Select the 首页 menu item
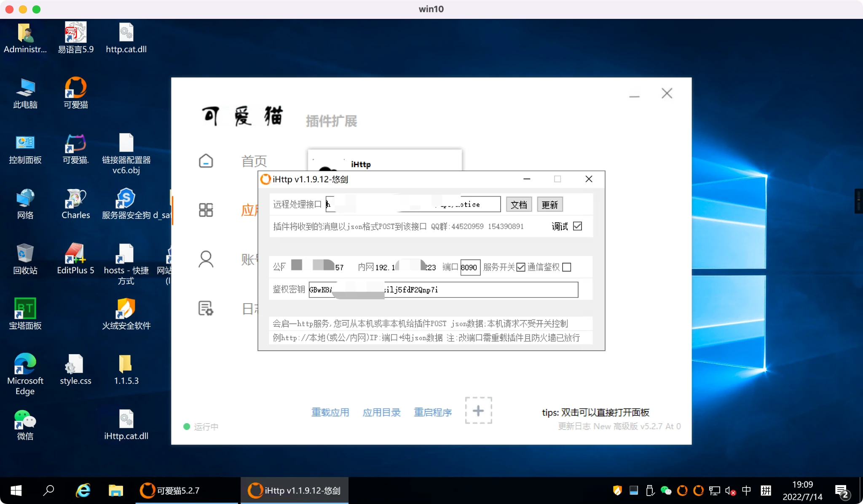863x504 pixels. [x=254, y=161]
